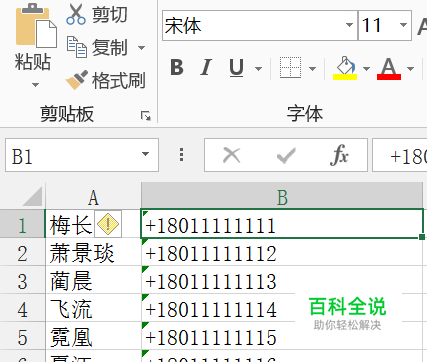This screenshot has height=362, width=427.
Task: Toggle Italic formatting
Action: click(206, 68)
